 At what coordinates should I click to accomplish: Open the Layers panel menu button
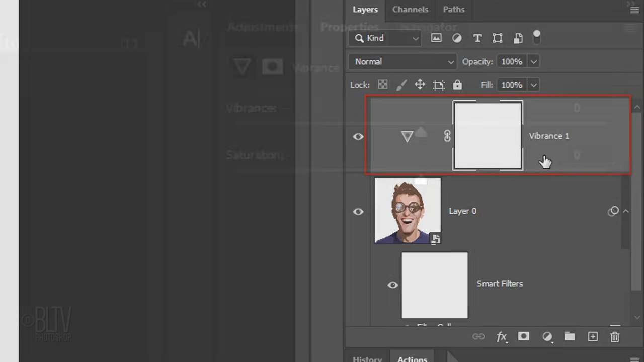(634, 9)
